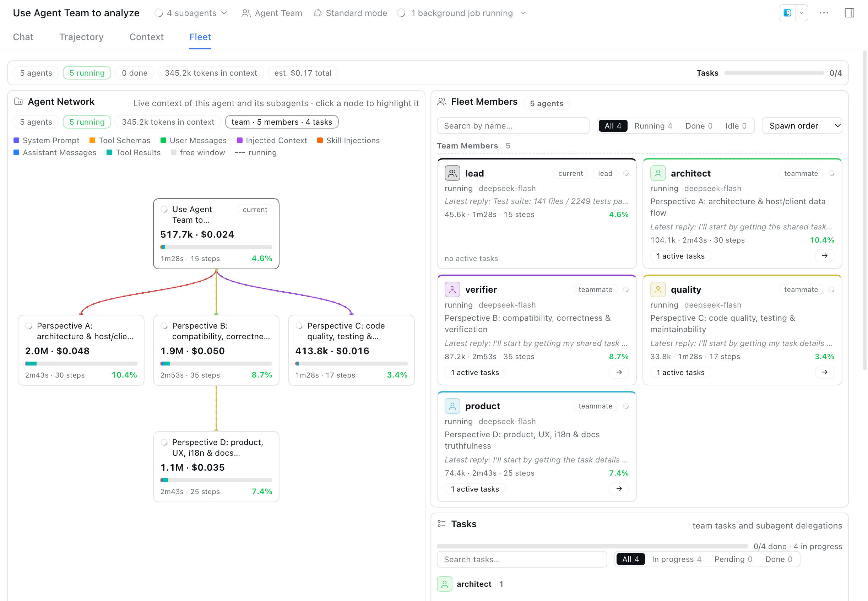Click the Tasks section list icon

click(441, 524)
